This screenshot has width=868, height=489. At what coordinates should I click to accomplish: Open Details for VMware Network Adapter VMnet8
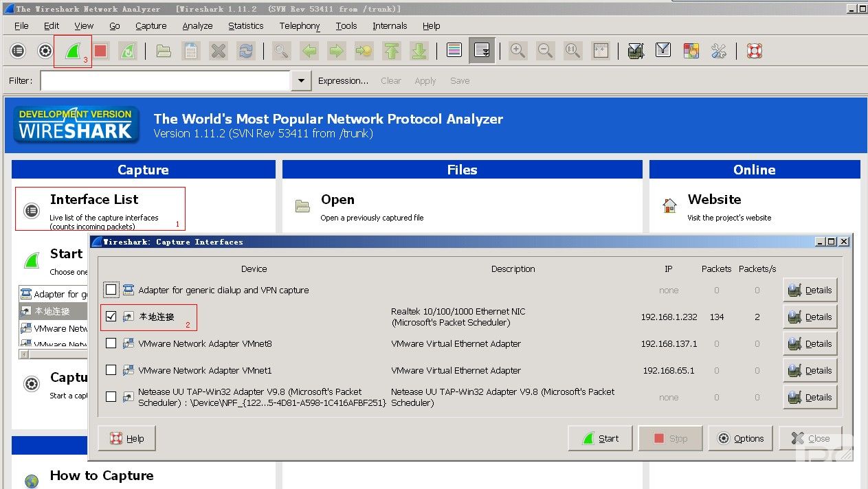[x=810, y=343]
